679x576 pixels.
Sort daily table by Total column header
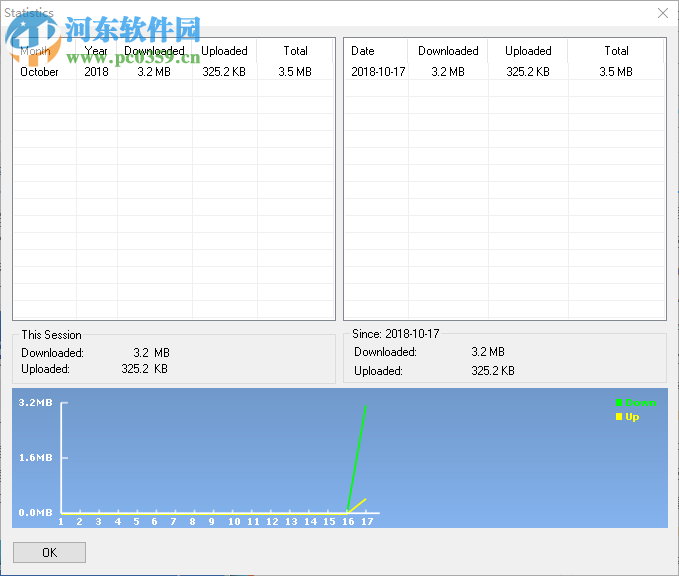pyautogui.click(x=616, y=51)
